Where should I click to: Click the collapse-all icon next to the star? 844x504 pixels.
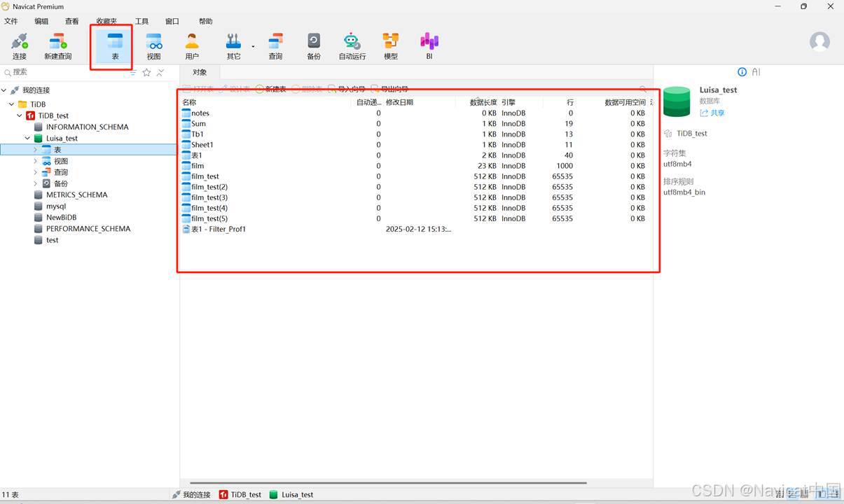(160, 72)
